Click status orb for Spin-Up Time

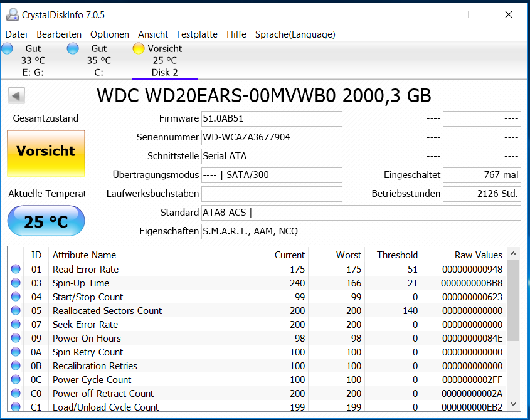click(x=16, y=283)
